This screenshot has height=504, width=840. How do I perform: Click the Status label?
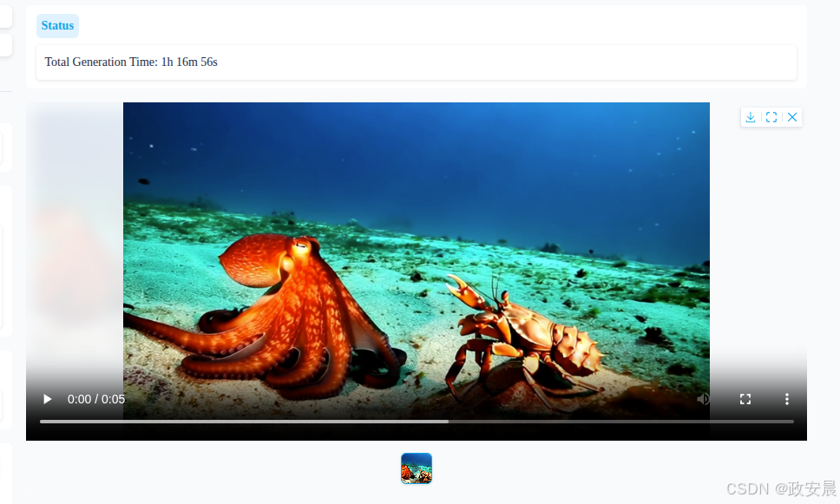tap(57, 26)
